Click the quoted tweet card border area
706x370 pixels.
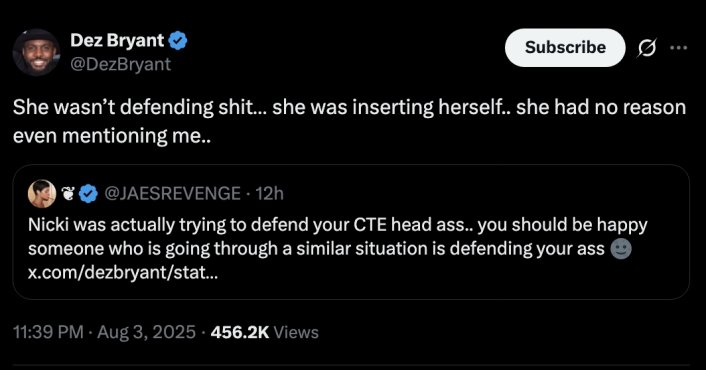click(351, 232)
